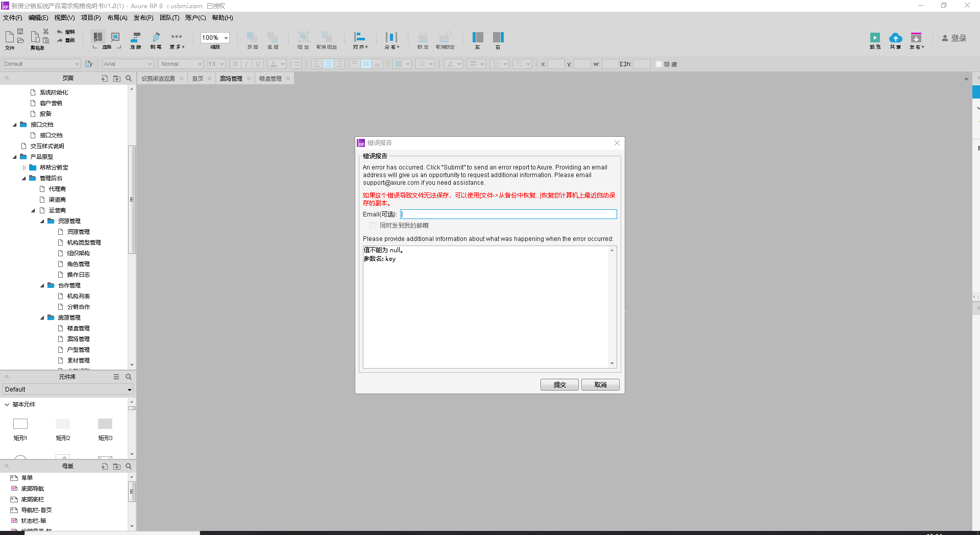Click inside the Email(可选) input field
The image size is (980, 535).
tap(508, 214)
